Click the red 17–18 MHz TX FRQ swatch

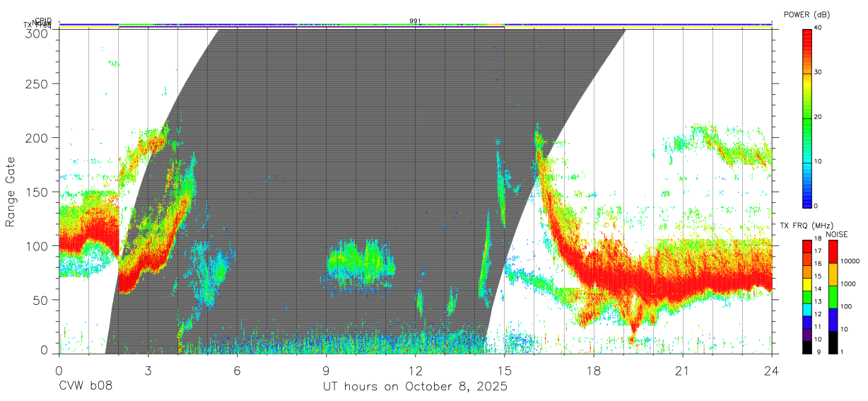point(807,246)
